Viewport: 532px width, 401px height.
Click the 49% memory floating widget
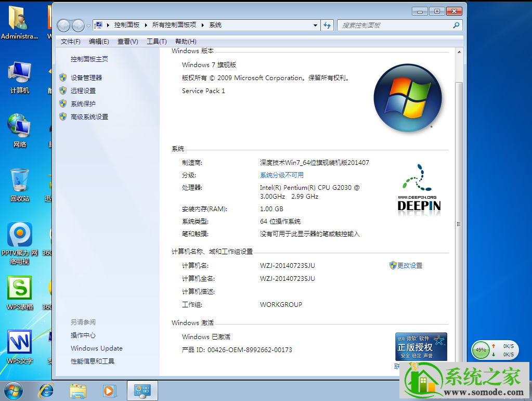coord(495,350)
